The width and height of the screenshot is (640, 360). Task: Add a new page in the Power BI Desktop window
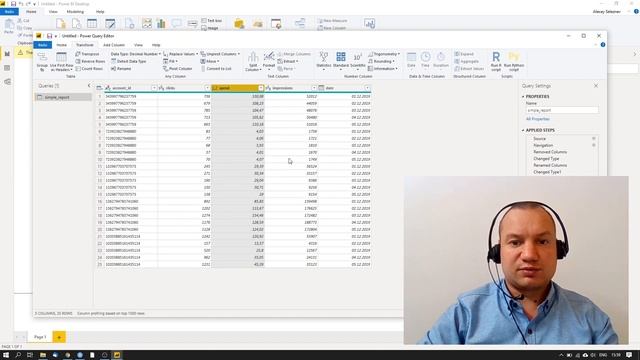(x=59, y=337)
